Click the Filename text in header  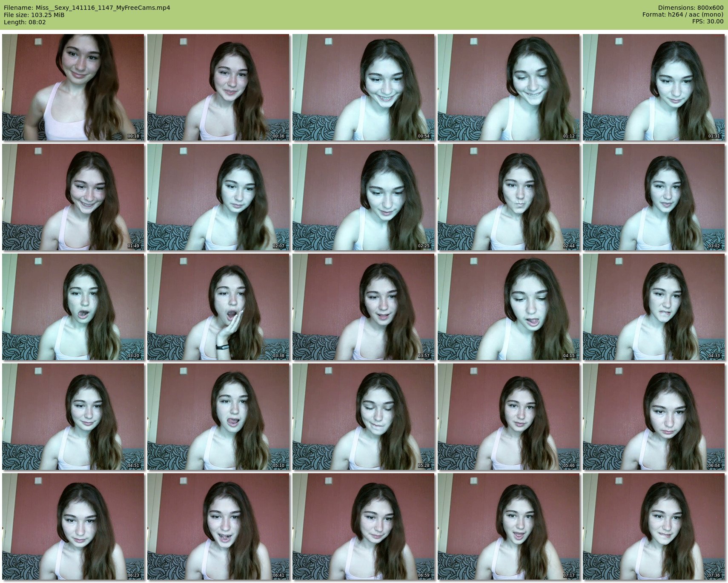87,8
